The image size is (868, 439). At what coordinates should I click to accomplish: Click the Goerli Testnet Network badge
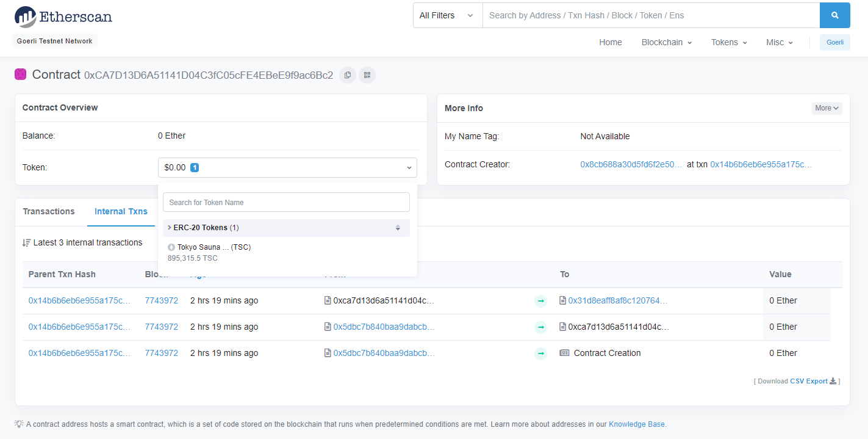[x=55, y=41]
